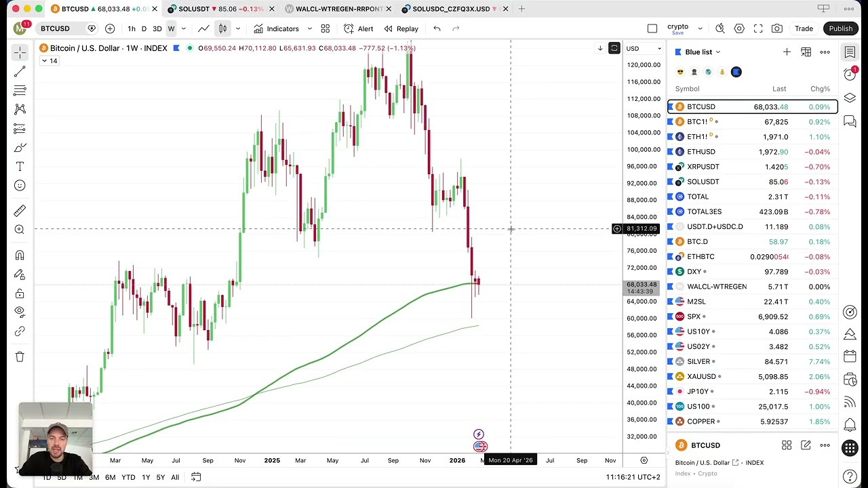The width and height of the screenshot is (868, 488).
Task: Open the object tree link icon
Action: [x=20, y=331]
